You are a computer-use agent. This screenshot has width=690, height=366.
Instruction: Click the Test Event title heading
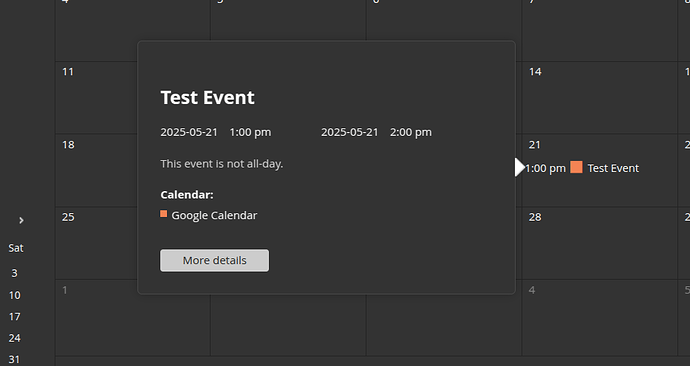pyautogui.click(x=207, y=97)
